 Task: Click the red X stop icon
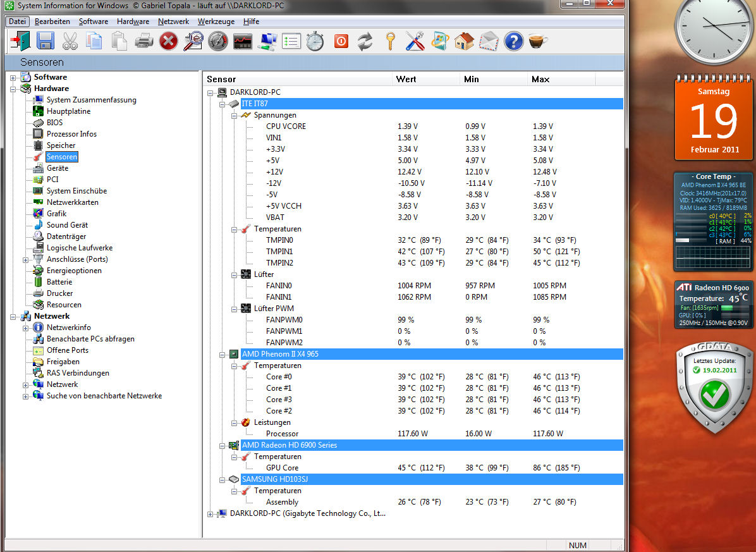point(168,41)
